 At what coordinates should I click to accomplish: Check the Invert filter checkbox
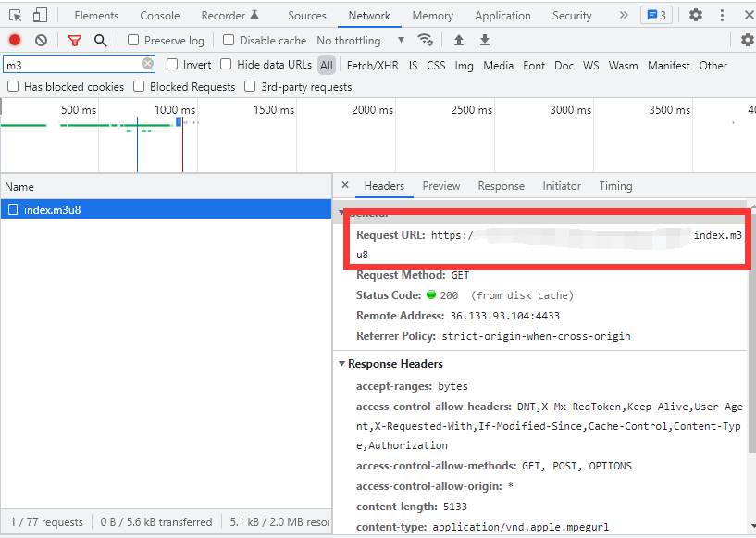pos(172,64)
